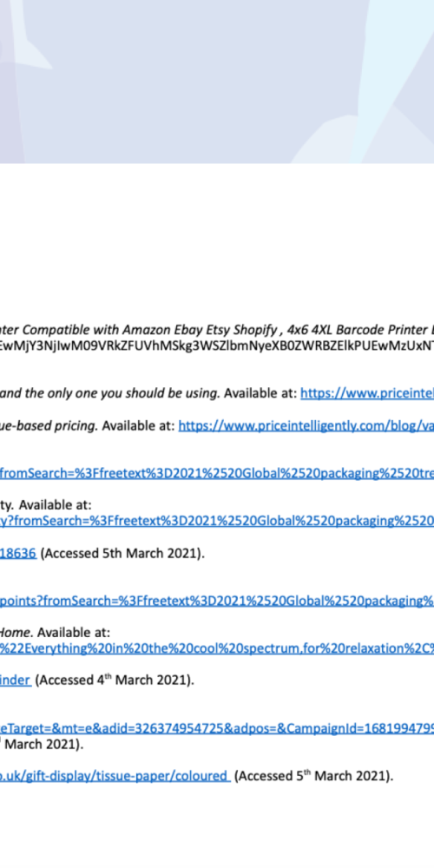
Task: Open the 'points?fromSearch' packaging link
Action: tap(217, 601)
